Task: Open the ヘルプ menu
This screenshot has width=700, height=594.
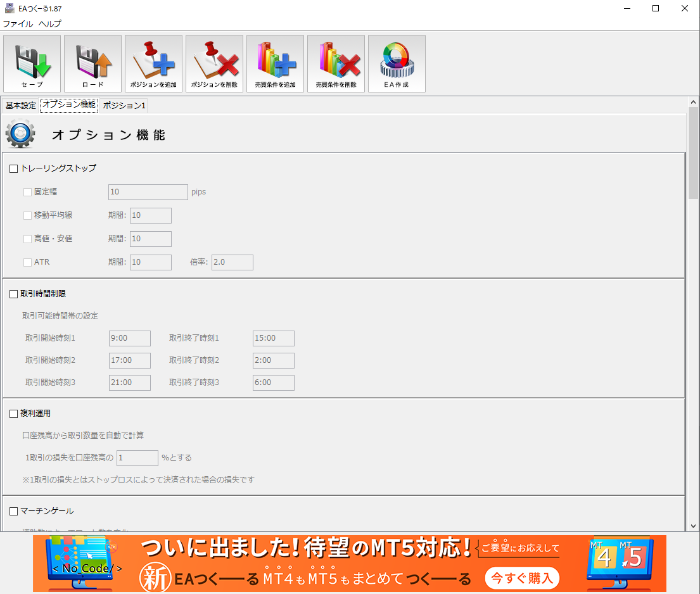Action: tap(50, 24)
